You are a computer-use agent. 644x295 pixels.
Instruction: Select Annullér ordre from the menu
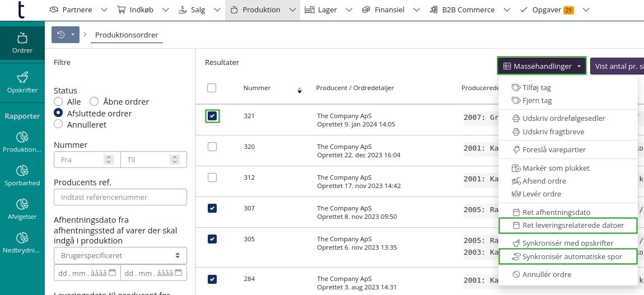pos(547,274)
